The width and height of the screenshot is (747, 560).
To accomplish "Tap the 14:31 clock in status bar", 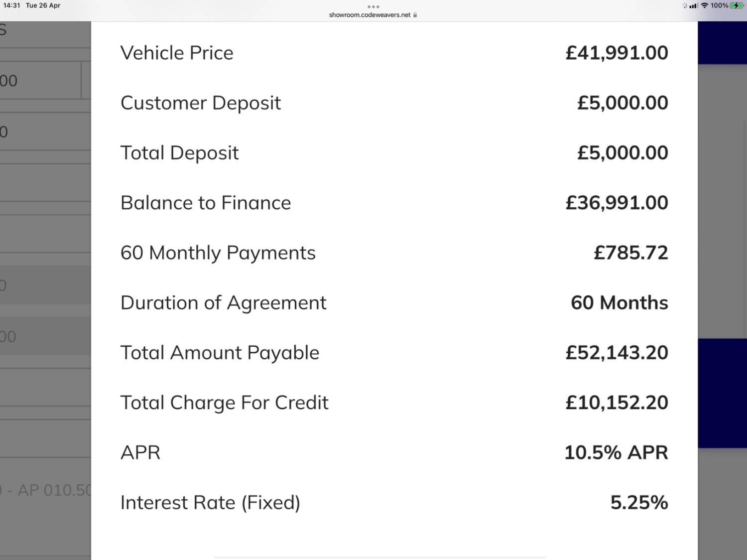I will pyautogui.click(x=11, y=5).
